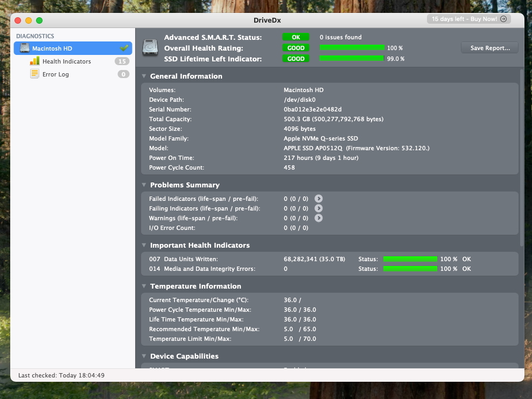Click power cycle count value 458

[x=289, y=167]
